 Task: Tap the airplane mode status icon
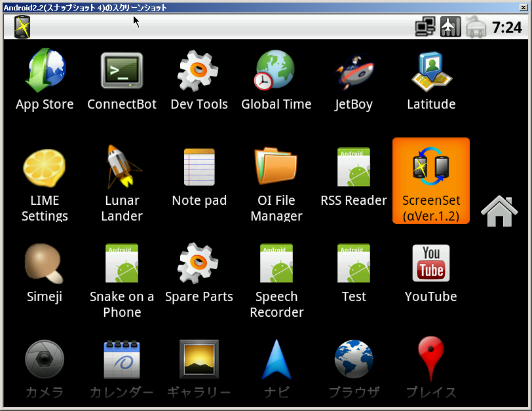point(451,27)
